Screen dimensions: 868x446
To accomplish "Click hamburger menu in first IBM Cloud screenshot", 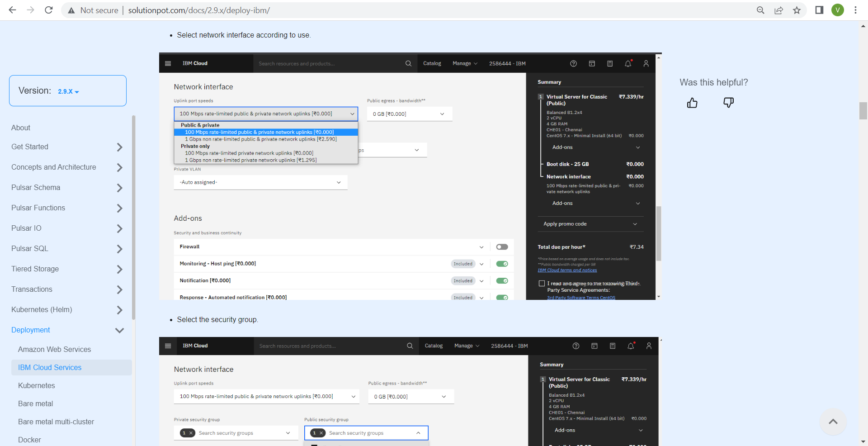I will pos(168,63).
